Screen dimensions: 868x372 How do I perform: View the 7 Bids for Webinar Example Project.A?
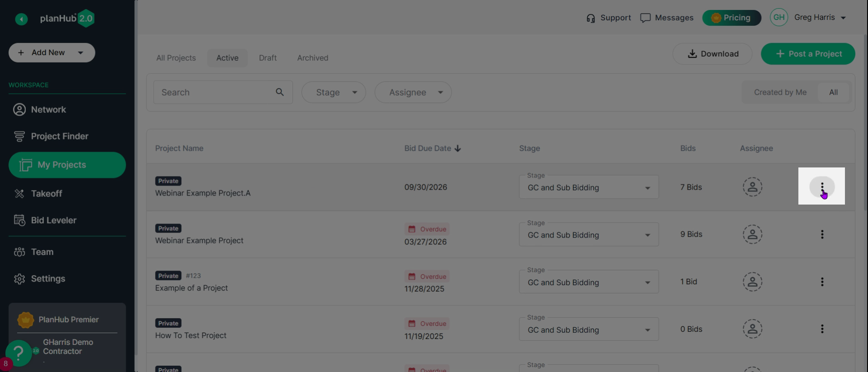pyautogui.click(x=691, y=187)
